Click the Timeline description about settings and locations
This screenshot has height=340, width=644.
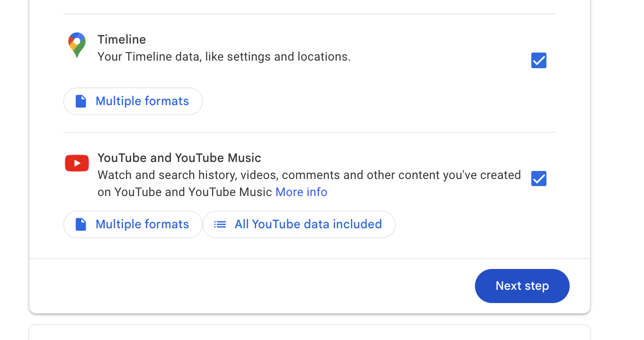pyautogui.click(x=224, y=57)
